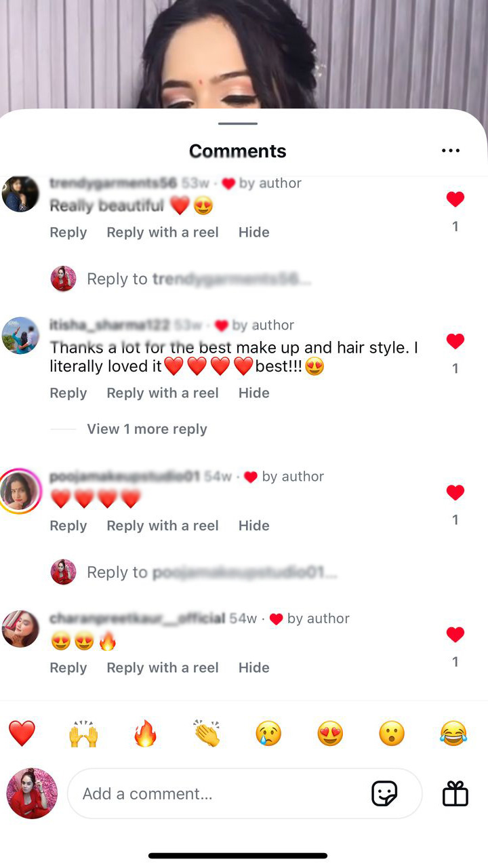The width and height of the screenshot is (488, 868).
Task: Open the three-dot comments options menu
Action: (451, 151)
